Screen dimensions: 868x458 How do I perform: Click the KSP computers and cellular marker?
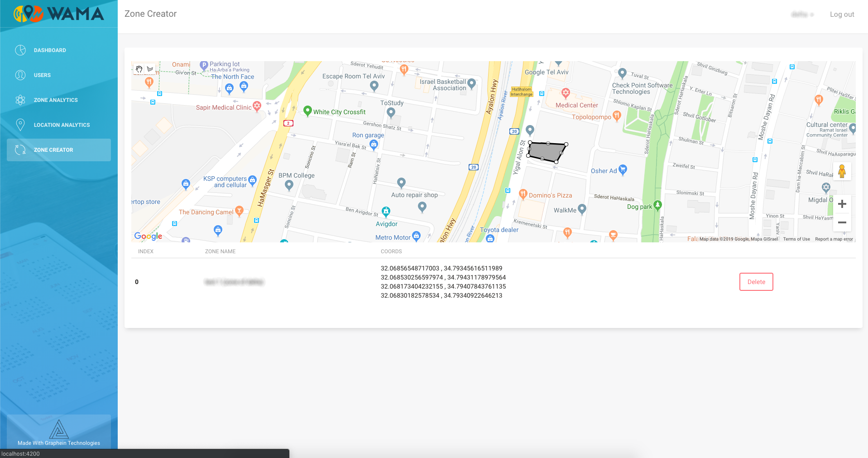[x=253, y=180]
